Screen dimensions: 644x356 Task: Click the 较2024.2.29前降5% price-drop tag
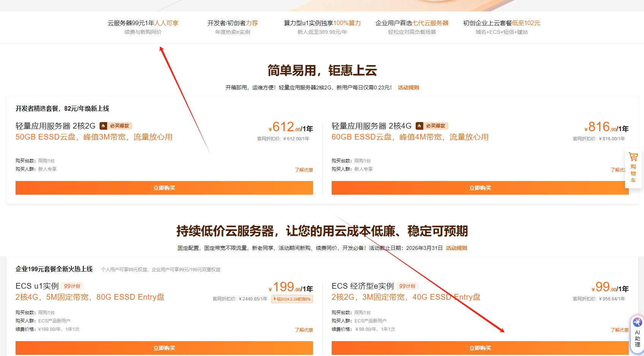coord(292,299)
